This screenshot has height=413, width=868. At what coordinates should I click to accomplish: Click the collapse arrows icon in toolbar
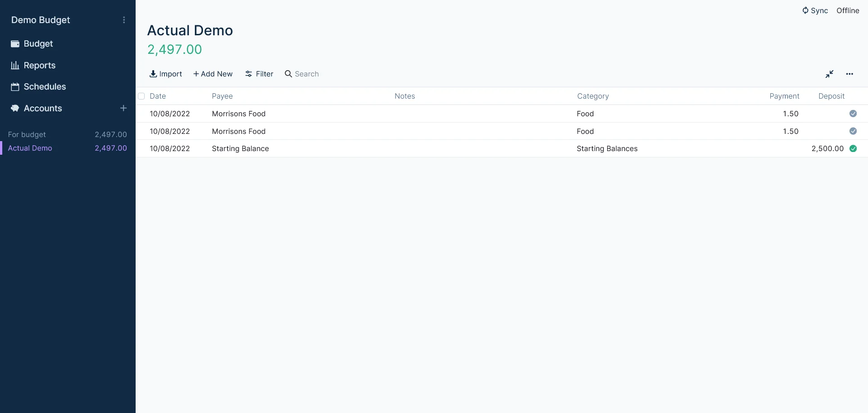pyautogui.click(x=829, y=74)
